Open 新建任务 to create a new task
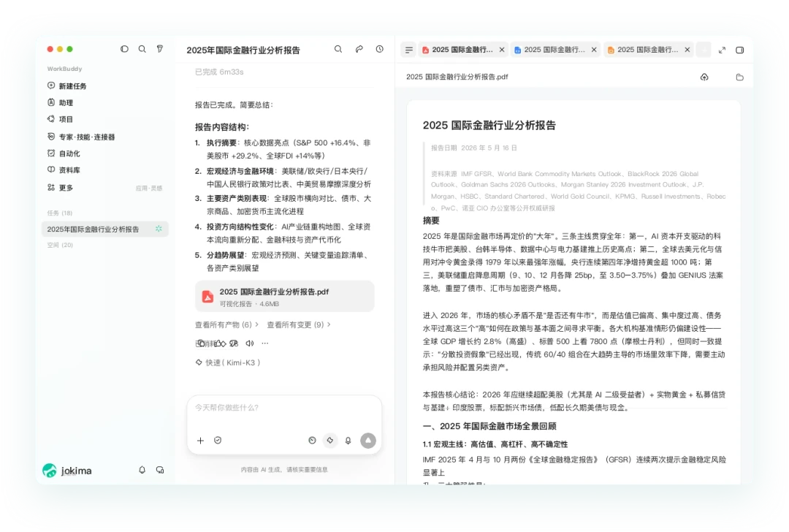 tap(67, 86)
